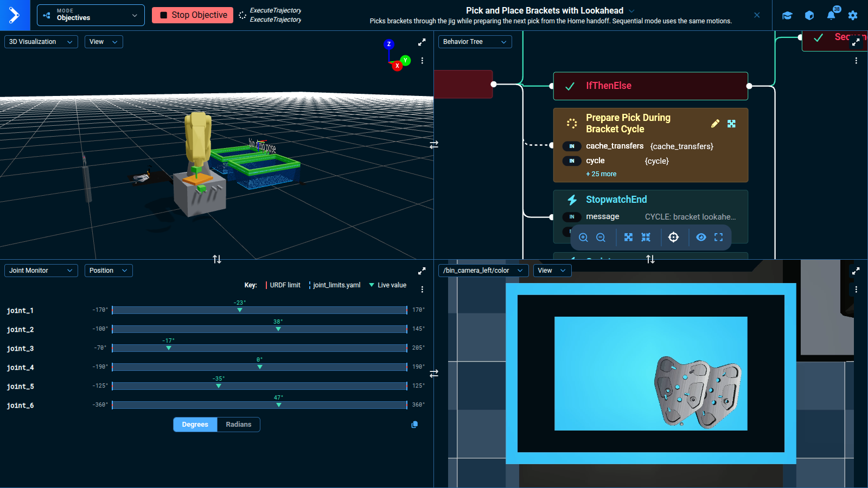Screen dimensions: 868x488
Task: Collapse all behavior tree nodes
Action: tap(646, 237)
